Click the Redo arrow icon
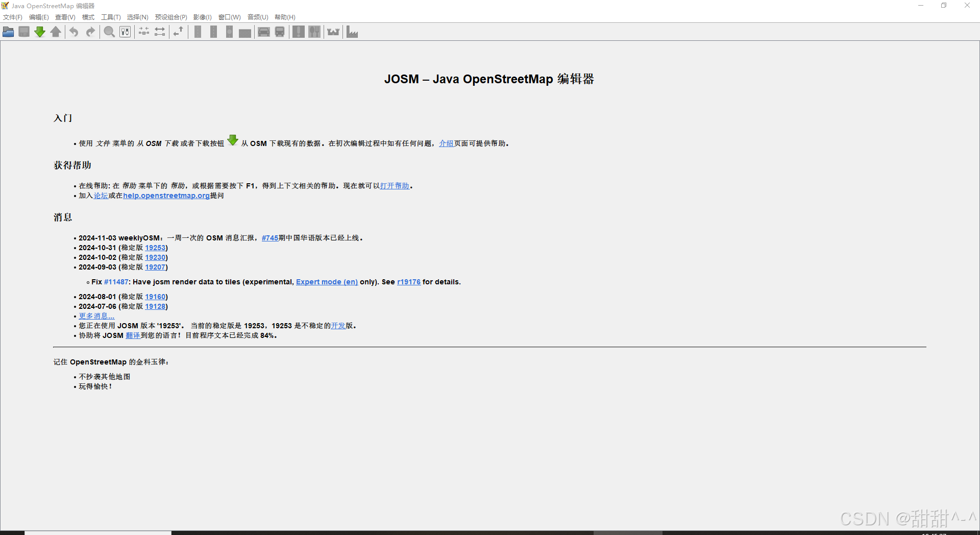This screenshot has width=980, height=535. (x=90, y=32)
